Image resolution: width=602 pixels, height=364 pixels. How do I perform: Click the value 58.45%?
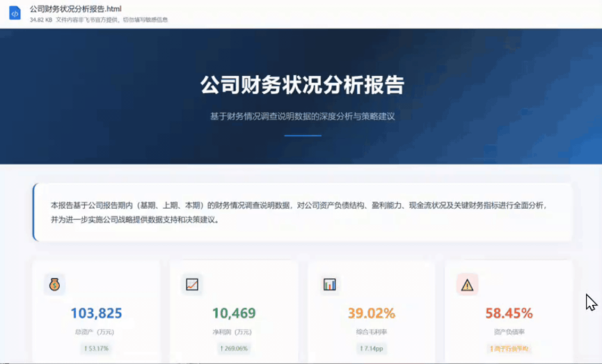509,313
